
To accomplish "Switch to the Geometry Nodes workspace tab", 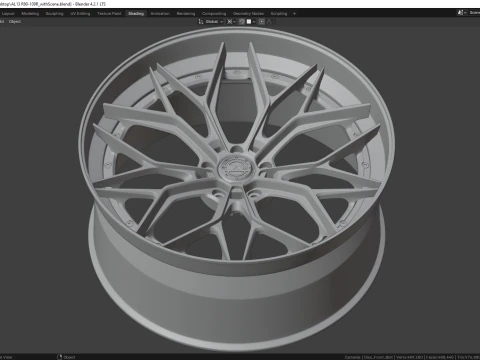I will pos(248,14).
